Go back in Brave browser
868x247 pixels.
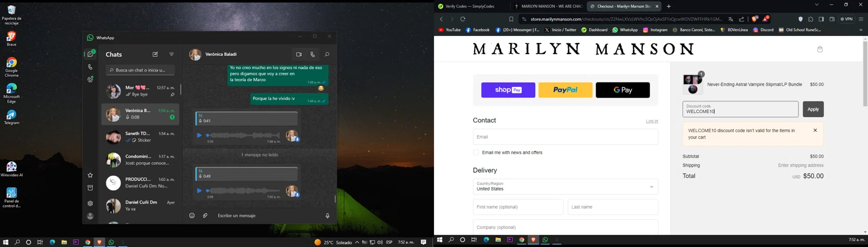pos(442,19)
